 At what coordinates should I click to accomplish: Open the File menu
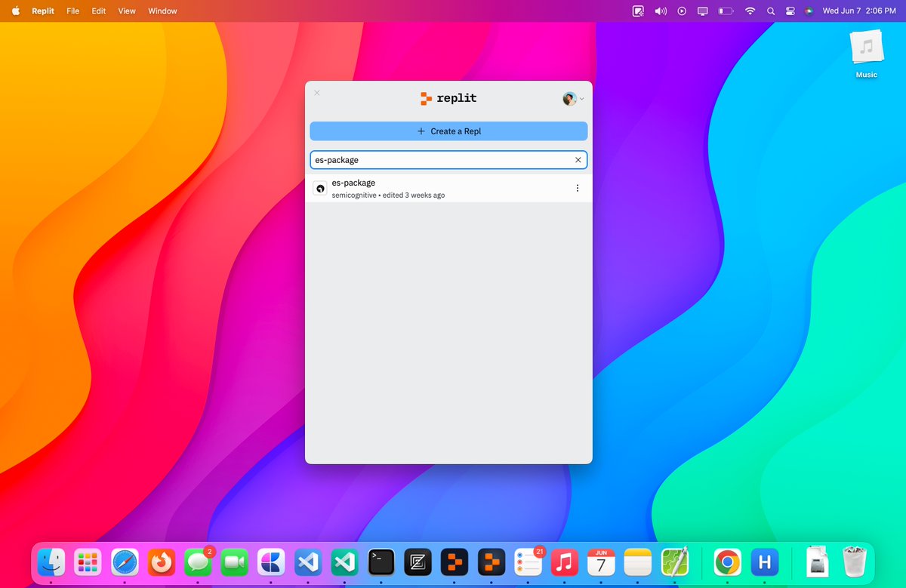pos(72,11)
